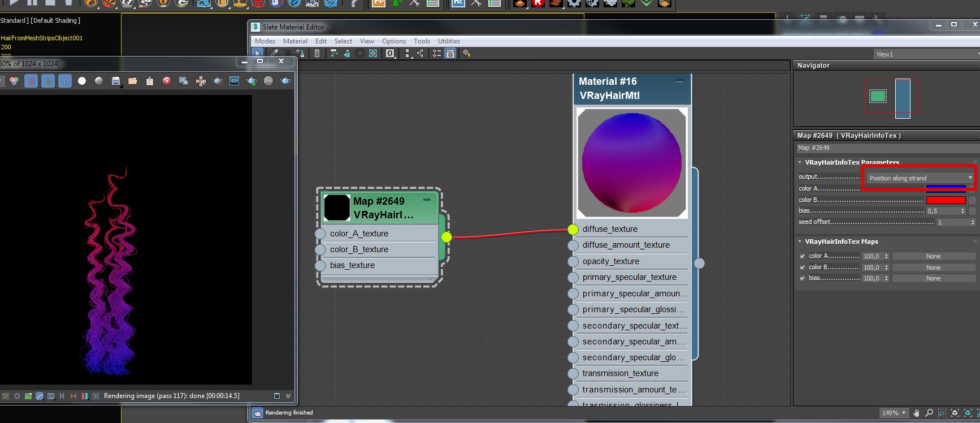Pick material from object with eyedropper

(274, 53)
